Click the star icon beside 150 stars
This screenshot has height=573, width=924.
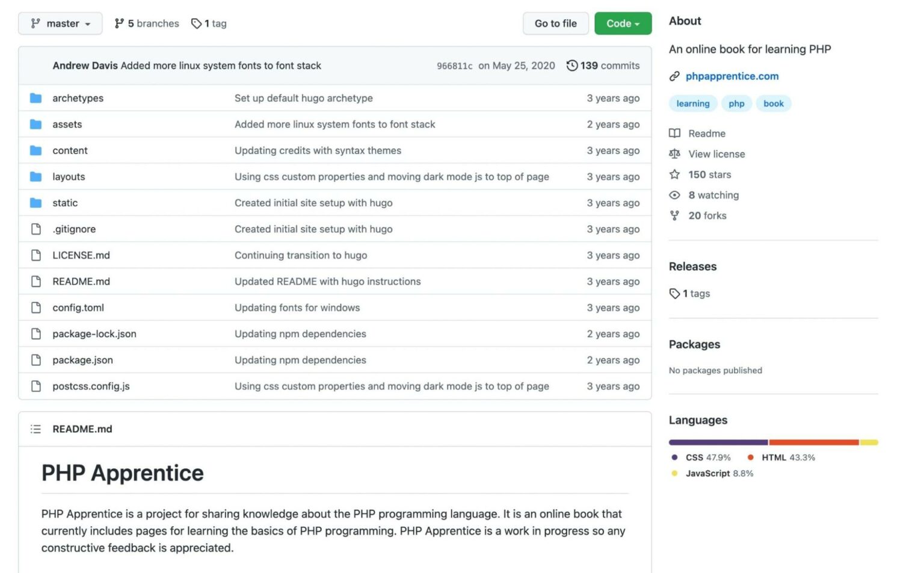pyautogui.click(x=674, y=175)
